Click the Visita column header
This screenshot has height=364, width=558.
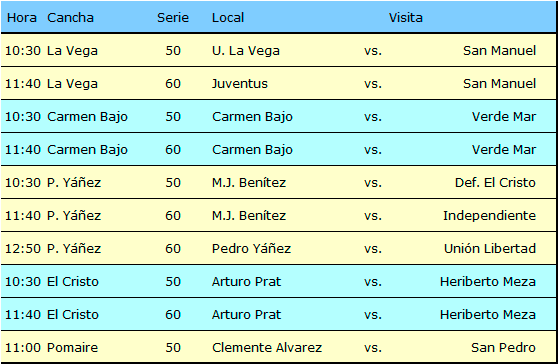[405, 17]
